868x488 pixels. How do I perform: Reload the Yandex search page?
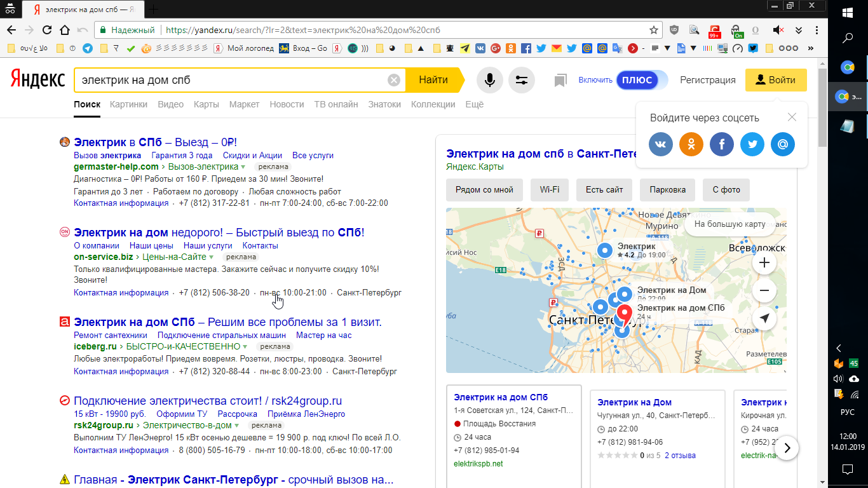[46, 30]
